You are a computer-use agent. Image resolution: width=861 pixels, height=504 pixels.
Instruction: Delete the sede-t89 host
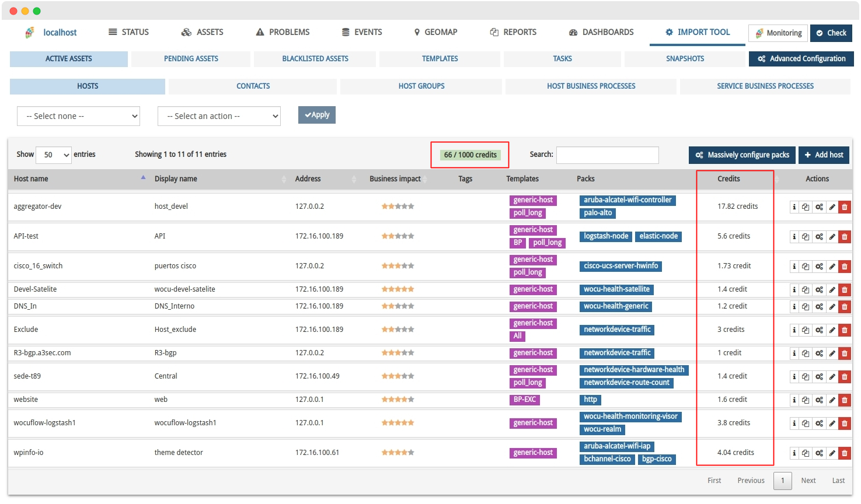(845, 377)
